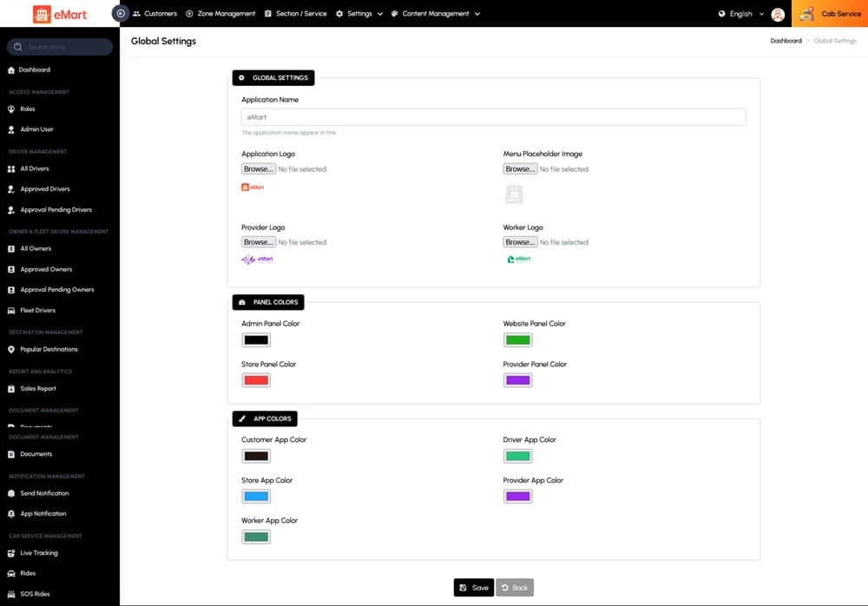Click the Dashboard home icon in sidebar
This screenshot has width=868, height=606.
point(11,69)
